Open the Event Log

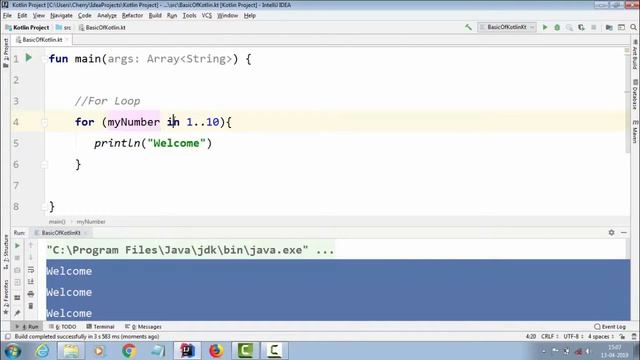[610, 327]
